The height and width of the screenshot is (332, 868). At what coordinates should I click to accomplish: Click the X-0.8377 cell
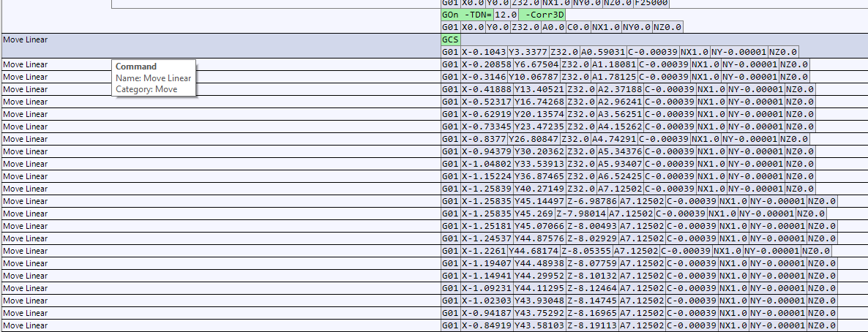[484, 139]
